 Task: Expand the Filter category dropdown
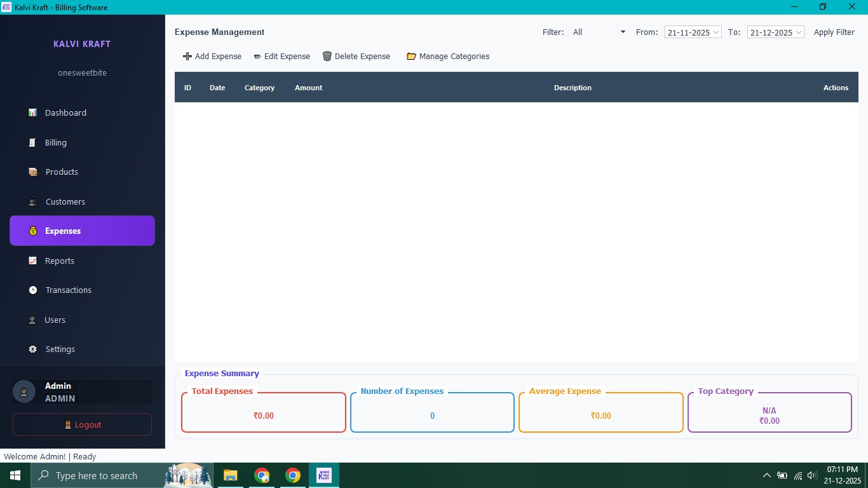pos(622,32)
